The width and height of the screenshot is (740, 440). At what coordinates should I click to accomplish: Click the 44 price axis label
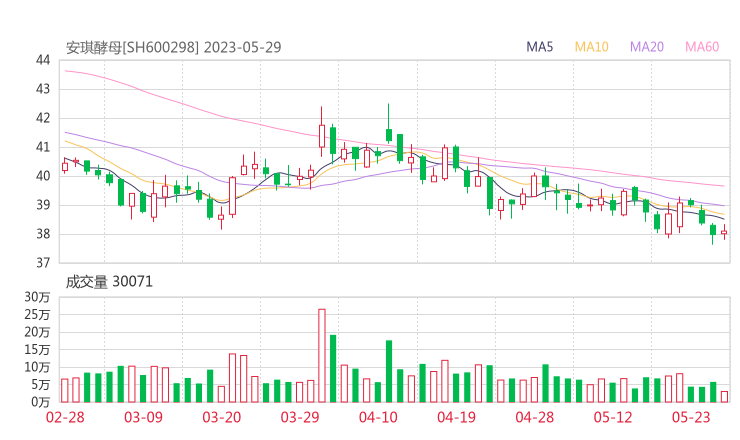point(43,60)
